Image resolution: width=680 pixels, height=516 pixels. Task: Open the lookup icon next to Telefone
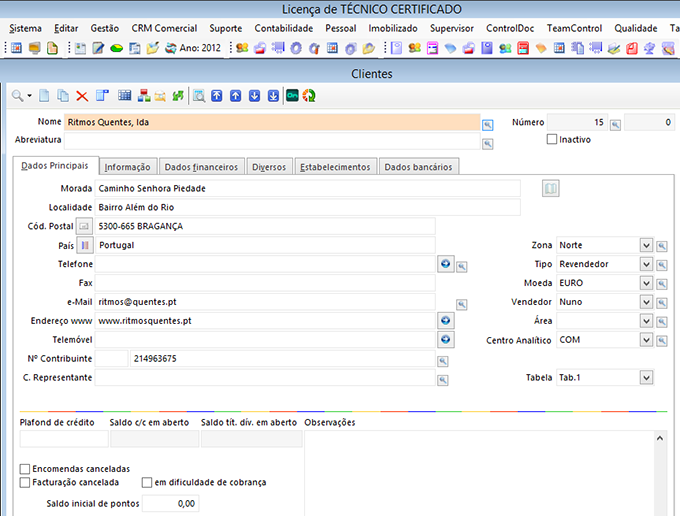coord(462,267)
